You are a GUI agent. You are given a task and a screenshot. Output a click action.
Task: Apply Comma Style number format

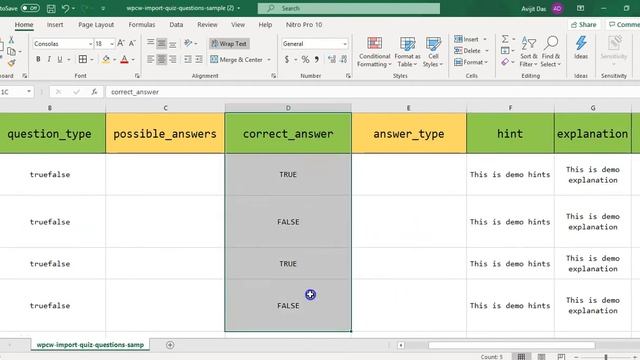click(x=317, y=60)
